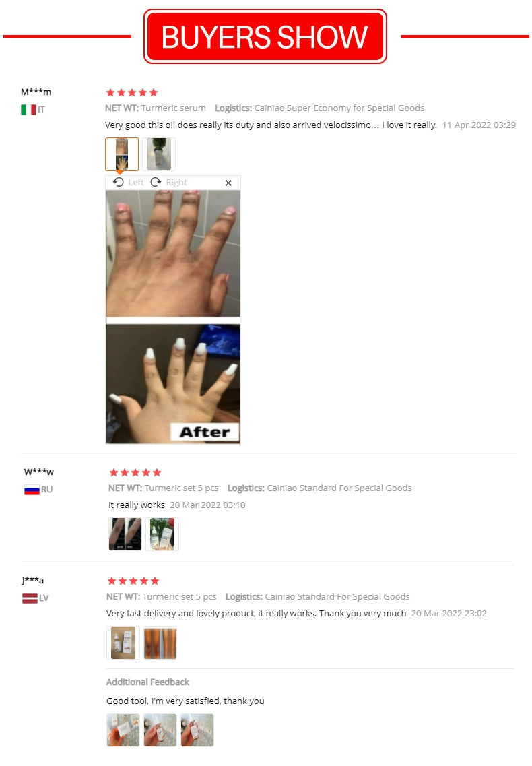
Task: Click reviewer name J***a
Action: [x=33, y=580]
